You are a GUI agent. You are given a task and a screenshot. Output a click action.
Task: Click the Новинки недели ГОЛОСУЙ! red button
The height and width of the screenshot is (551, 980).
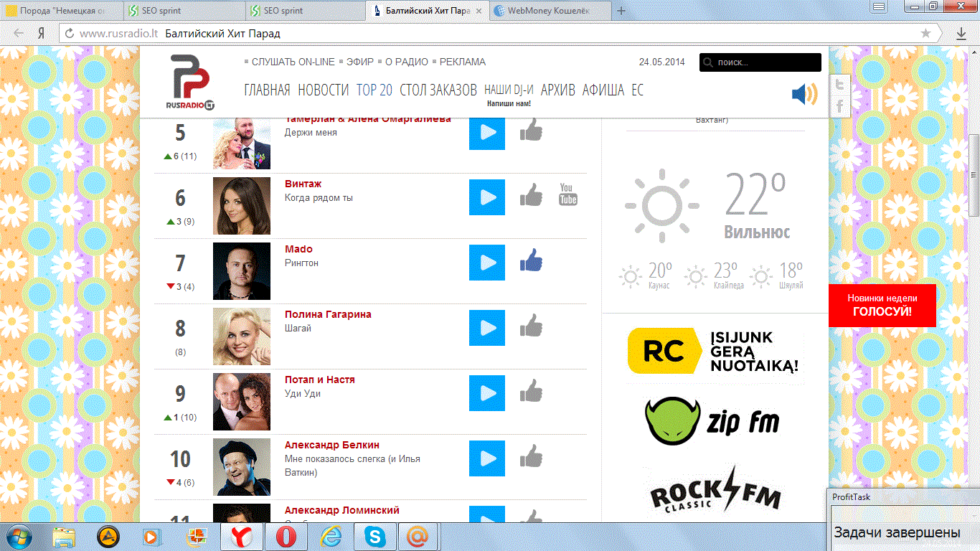[882, 305]
